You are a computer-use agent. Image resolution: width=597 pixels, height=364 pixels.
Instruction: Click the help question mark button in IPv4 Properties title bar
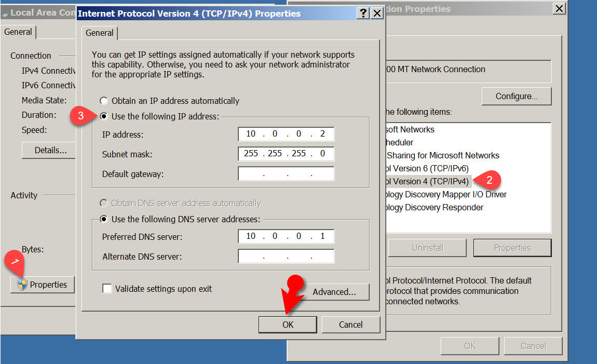(x=363, y=14)
